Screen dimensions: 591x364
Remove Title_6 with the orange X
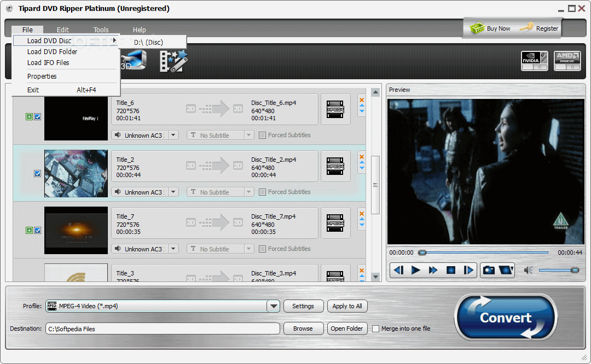[x=362, y=100]
